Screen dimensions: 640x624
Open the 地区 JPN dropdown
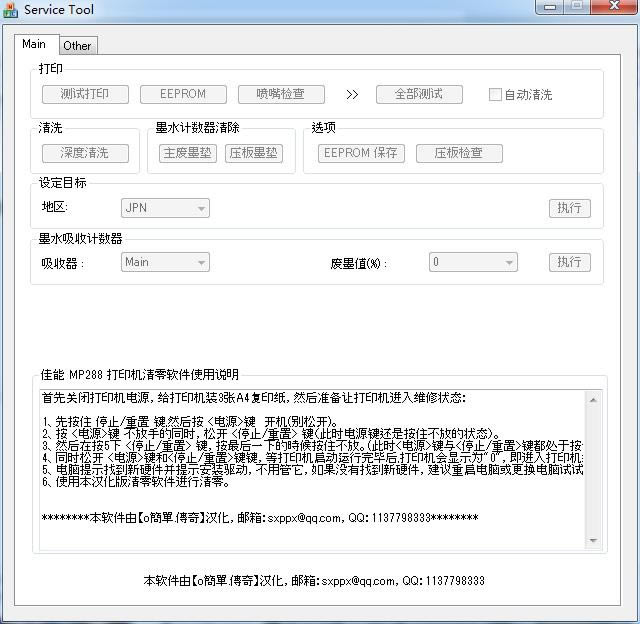tap(165, 208)
